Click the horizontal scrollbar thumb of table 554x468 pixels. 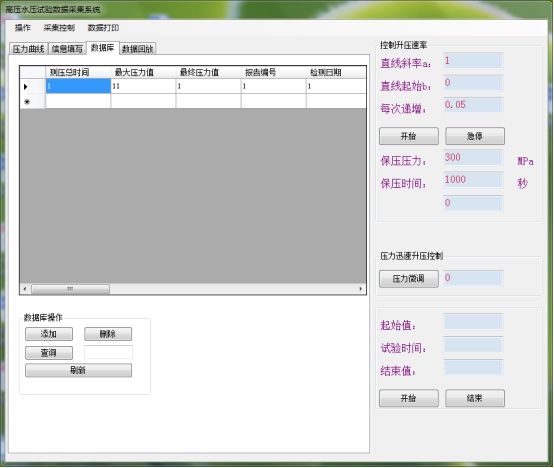[x=70, y=289]
